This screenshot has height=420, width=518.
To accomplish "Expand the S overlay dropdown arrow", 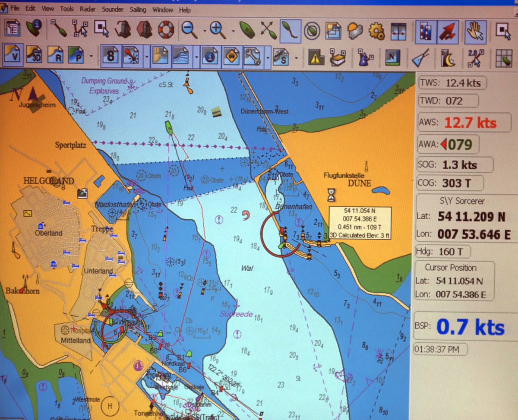I will pos(296,58).
